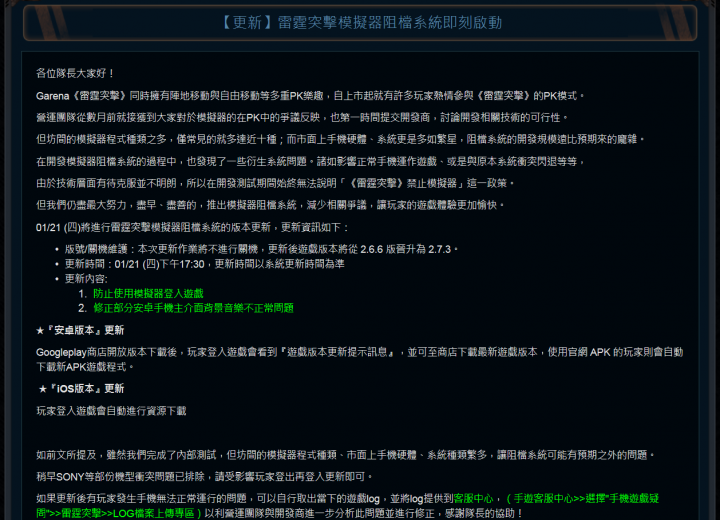
Task: Click the 版號/關機維護 bullet line
Action: tap(261, 249)
